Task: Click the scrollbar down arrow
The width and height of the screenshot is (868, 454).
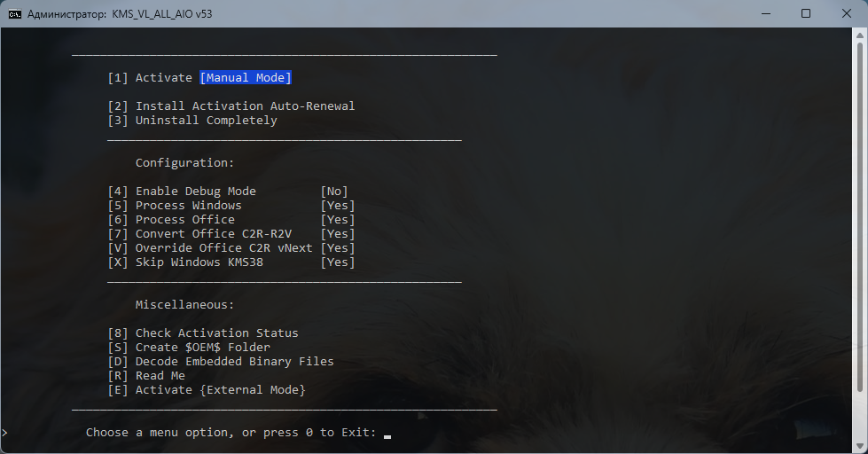Action: [x=860, y=445]
